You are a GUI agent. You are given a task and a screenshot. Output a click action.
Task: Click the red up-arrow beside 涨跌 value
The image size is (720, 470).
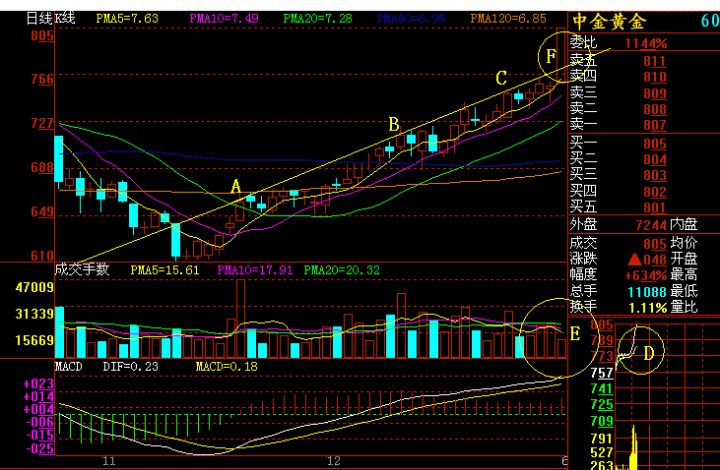(632, 257)
